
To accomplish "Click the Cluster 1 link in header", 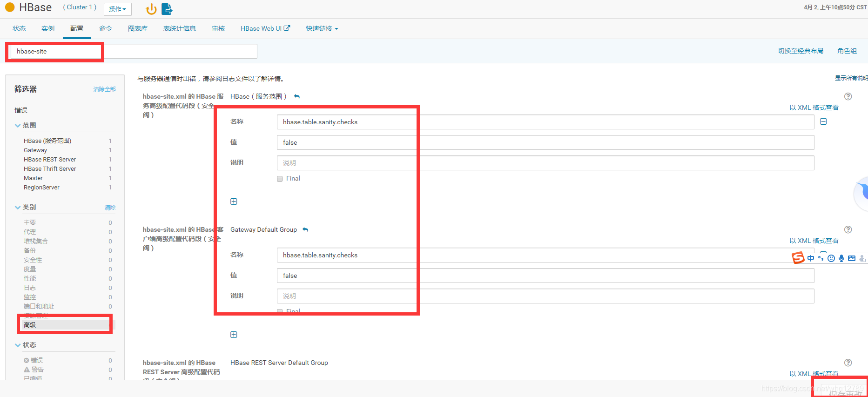I will click(x=80, y=7).
